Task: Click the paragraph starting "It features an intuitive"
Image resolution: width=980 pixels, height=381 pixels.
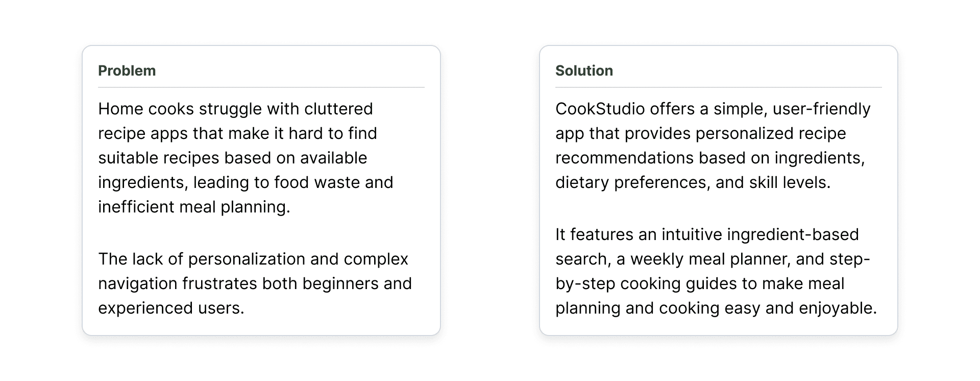Action: click(716, 271)
